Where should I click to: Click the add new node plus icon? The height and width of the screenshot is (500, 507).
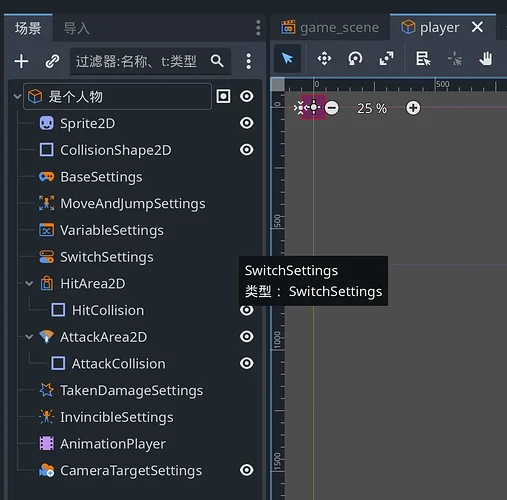[21, 61]
